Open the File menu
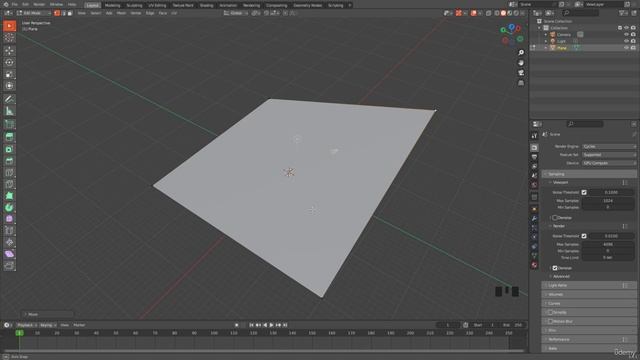The image size is (640, 360). (x=14, y=4)
